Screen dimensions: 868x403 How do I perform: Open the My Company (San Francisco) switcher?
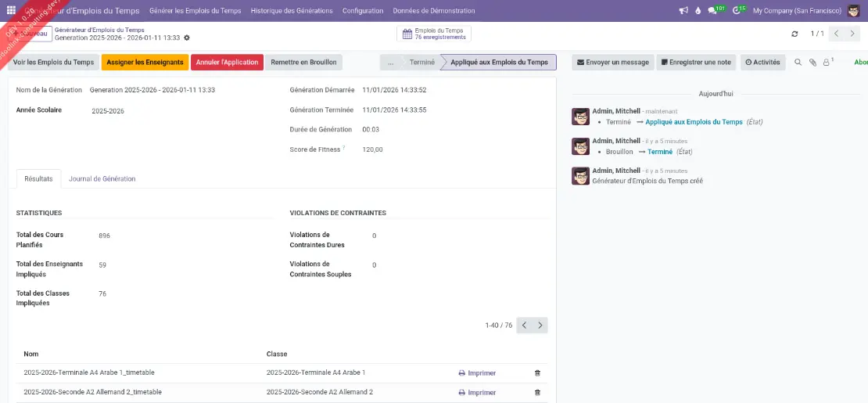(796, 11)
